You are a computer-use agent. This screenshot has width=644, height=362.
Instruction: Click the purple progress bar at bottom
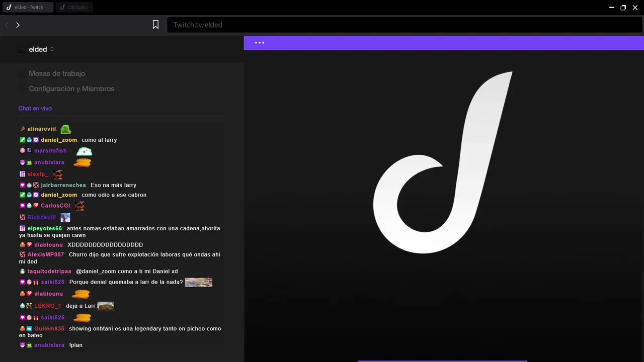pos(442,361)
